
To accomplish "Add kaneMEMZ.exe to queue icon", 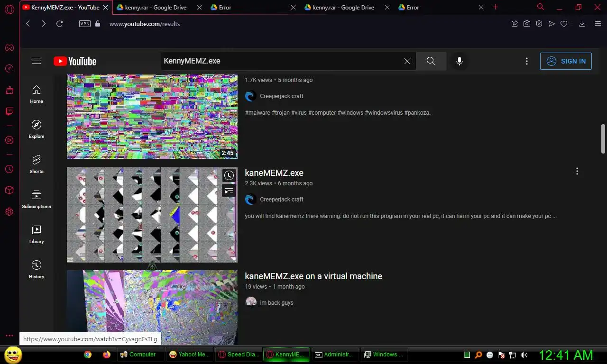I will click(x=229, y=191).
